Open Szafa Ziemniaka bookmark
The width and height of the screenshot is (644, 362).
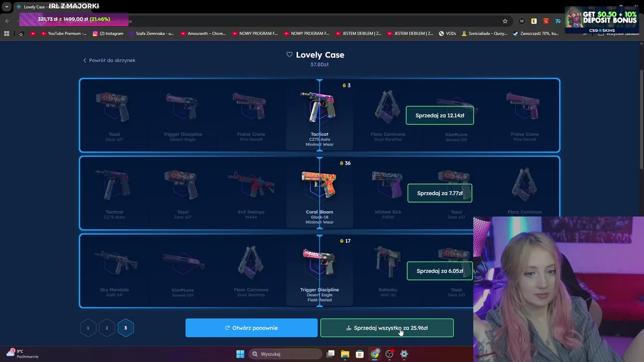point(151,34)
